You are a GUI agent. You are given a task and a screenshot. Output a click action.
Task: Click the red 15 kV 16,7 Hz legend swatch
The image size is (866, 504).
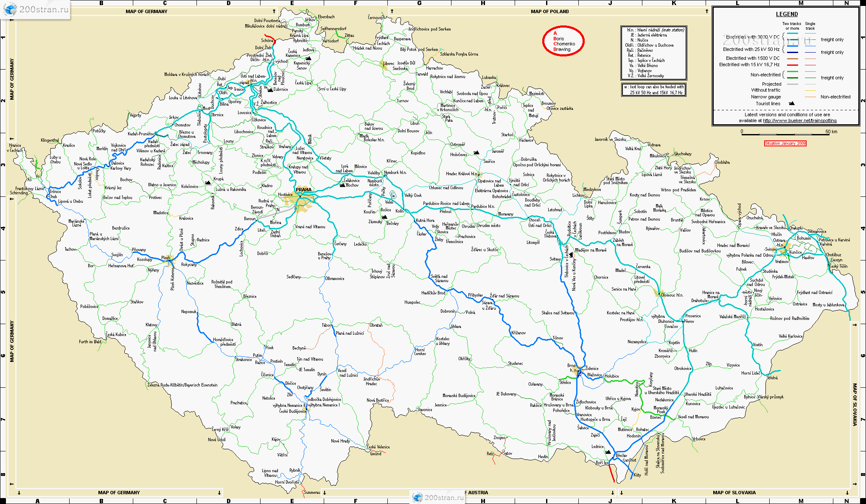pyautogui.click(x=792, y=65)
